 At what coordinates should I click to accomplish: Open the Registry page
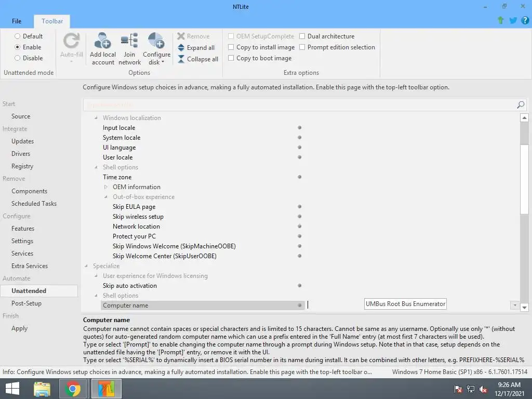coord(22,166)
